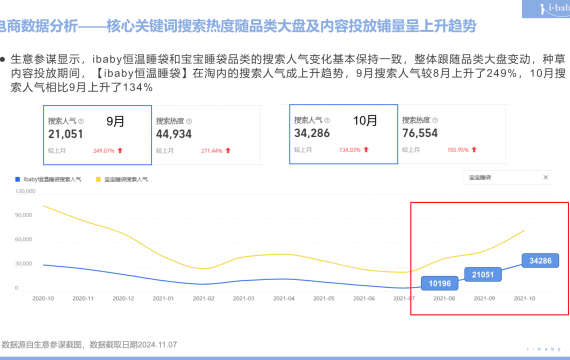Click the 2021-01 x-axis label
The image size is (570, 360).
(x=163, y=299)
